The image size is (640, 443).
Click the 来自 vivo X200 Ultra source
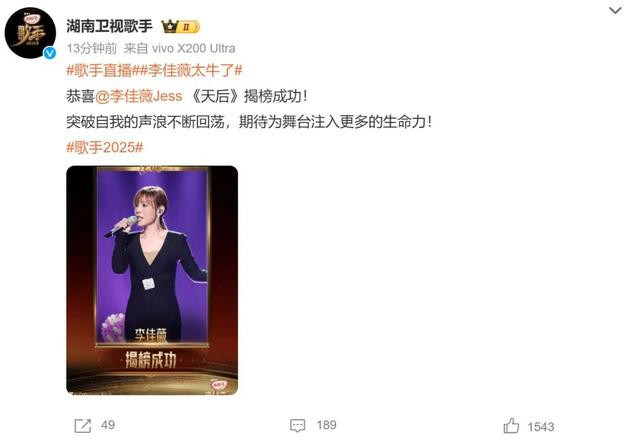(180, 48)
